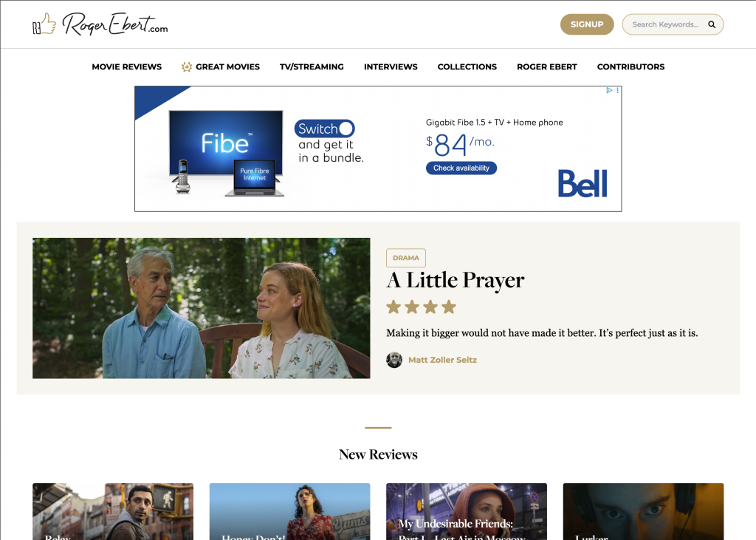756x540 pixels.
Task: Click the SIGNUP button
Action: coord(587,24)
